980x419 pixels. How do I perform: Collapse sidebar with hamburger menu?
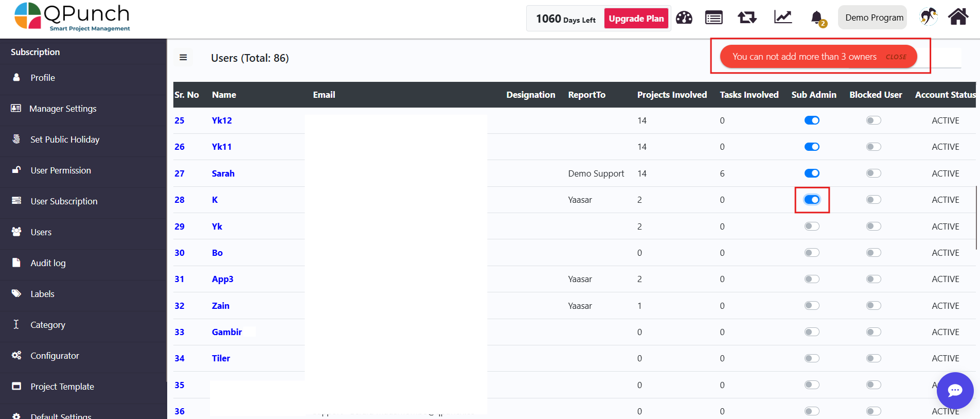(183, 58)
